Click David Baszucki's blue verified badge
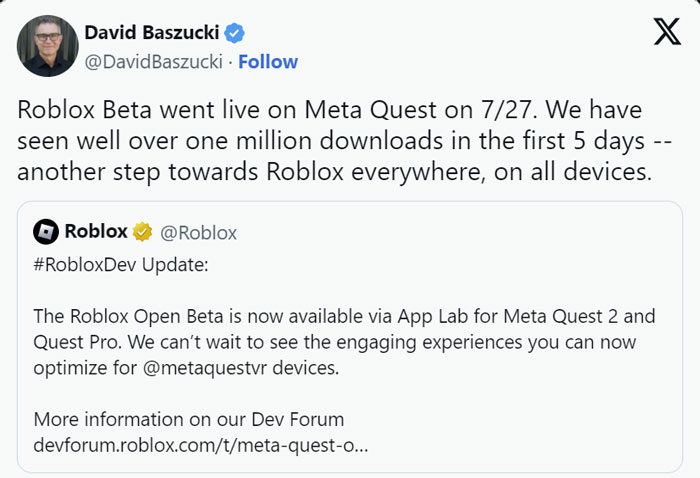Screen dimensions: 700x478 [234, 33]
